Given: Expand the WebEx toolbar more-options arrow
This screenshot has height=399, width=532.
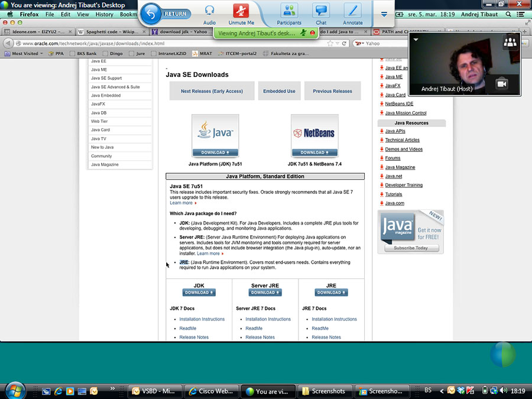Looking at the screenshot, I should coord(384,14).
